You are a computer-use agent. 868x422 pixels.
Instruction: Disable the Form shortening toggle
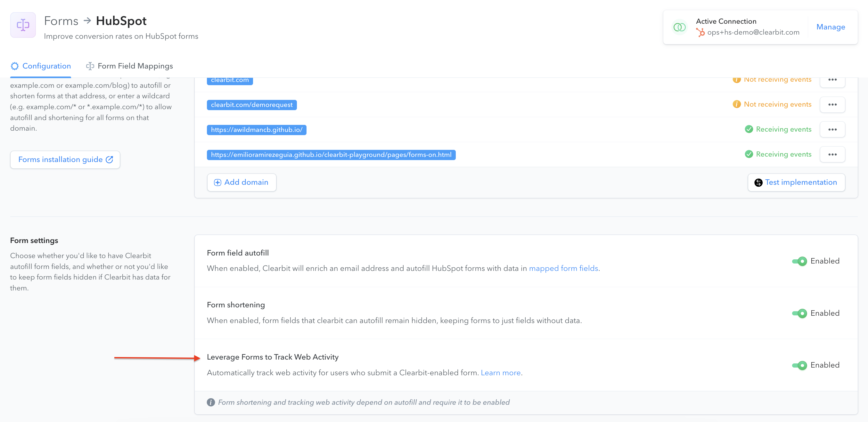[799, 313]
